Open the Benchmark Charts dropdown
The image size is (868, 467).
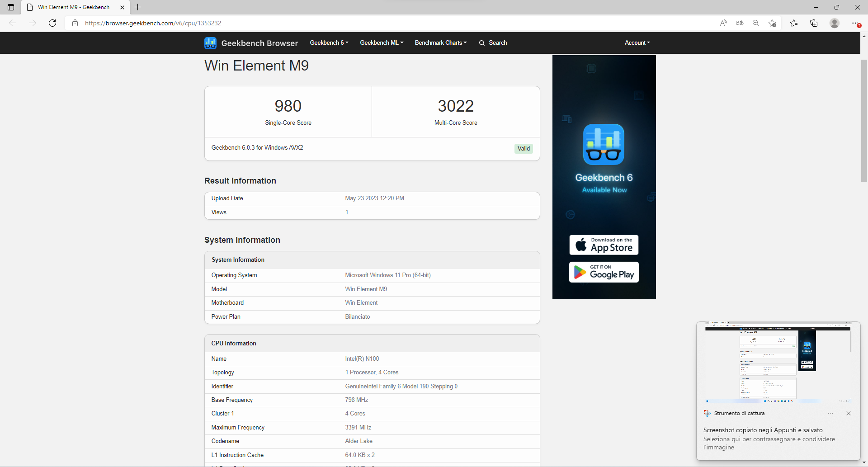click(440, 43)
